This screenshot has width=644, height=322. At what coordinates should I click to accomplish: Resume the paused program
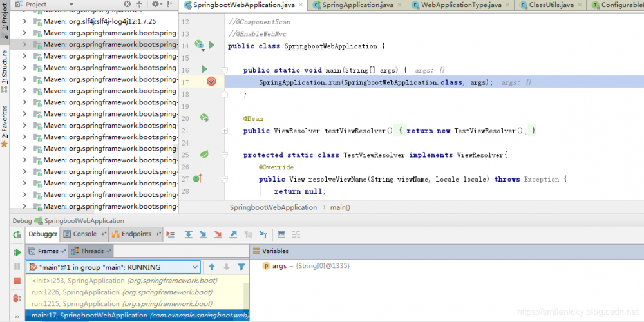tap(17, 252)
